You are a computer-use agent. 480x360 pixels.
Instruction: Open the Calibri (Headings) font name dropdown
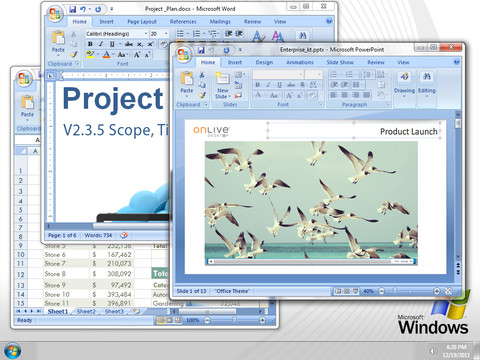click(117, 34)
